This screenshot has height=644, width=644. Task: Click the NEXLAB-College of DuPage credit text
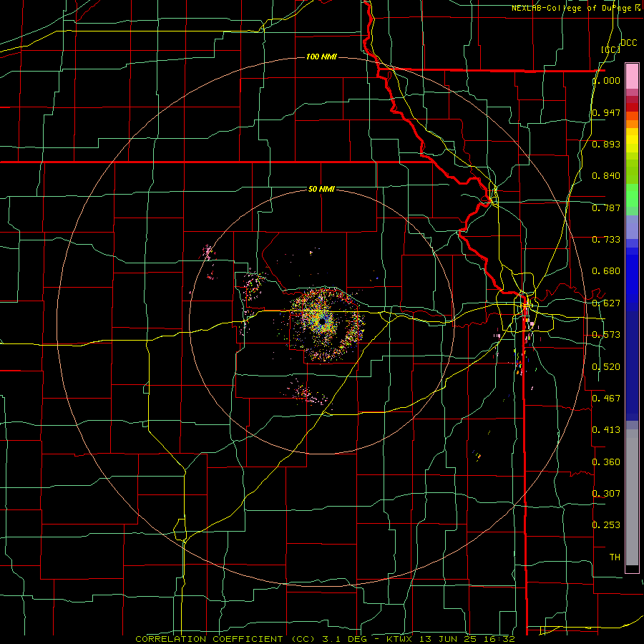[x=576, y=8]
